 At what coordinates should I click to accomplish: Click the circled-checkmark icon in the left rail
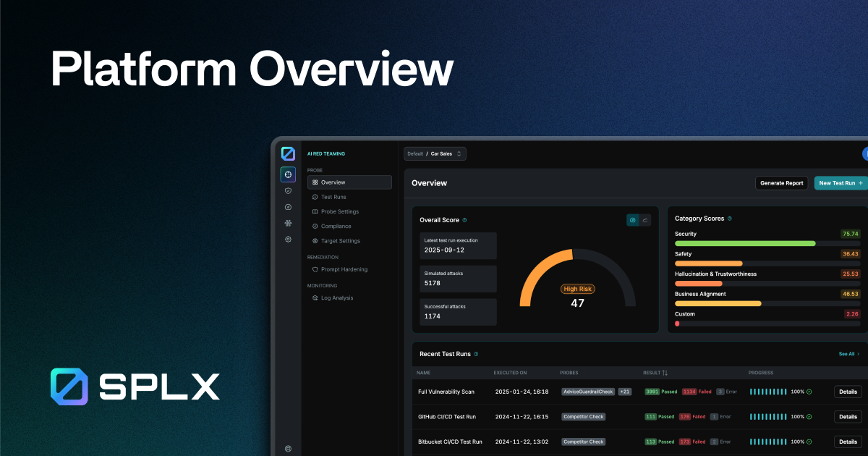tap(287, 207)
